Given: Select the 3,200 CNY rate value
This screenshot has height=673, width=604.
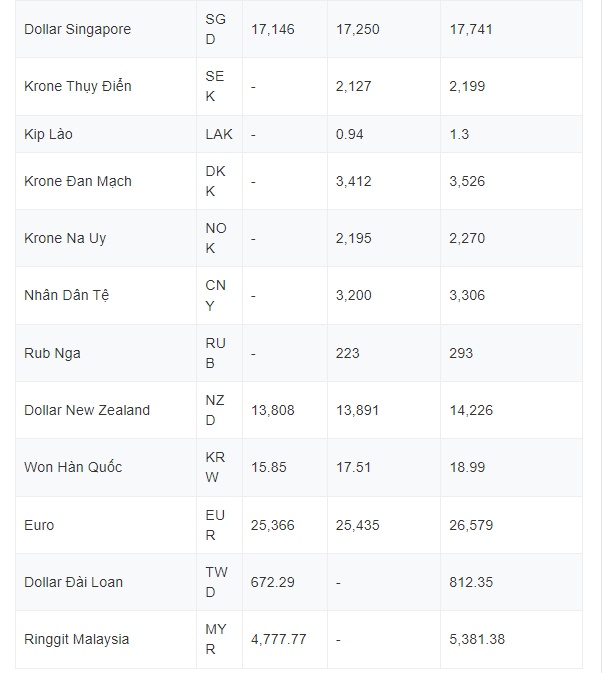Looking at the screenshot, I should tap(353, 295).
